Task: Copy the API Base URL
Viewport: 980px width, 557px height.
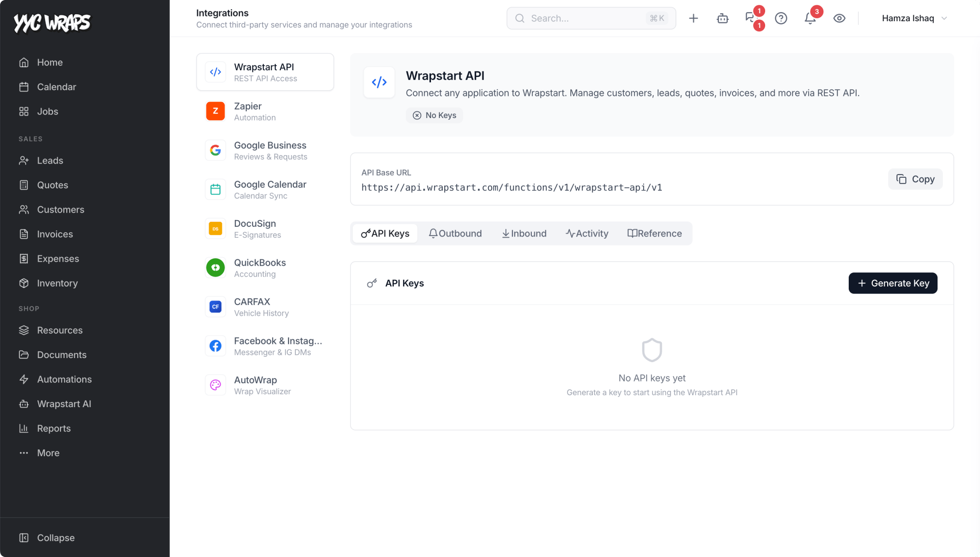Action: [x=915, y=179]
